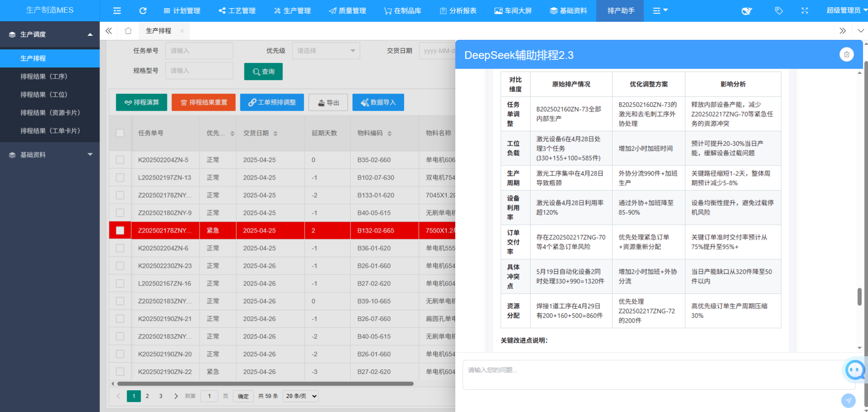Check the row L202502167ZN-16
This screenshot has height=412, width=868.
point(120,284)
